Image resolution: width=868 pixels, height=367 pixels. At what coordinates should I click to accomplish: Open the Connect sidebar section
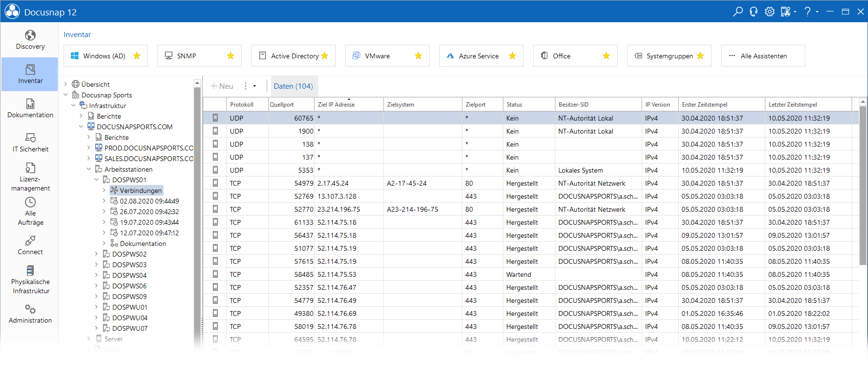tap(30, 245)
